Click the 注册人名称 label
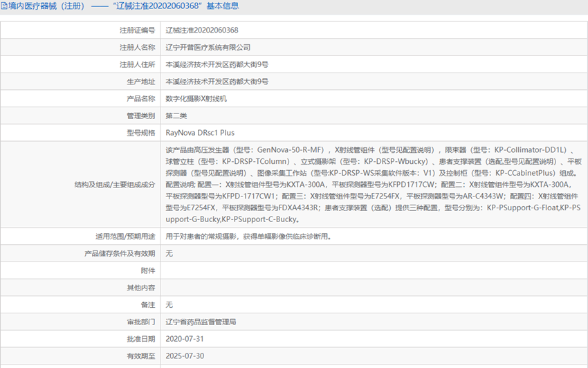 tap(137, 48)
